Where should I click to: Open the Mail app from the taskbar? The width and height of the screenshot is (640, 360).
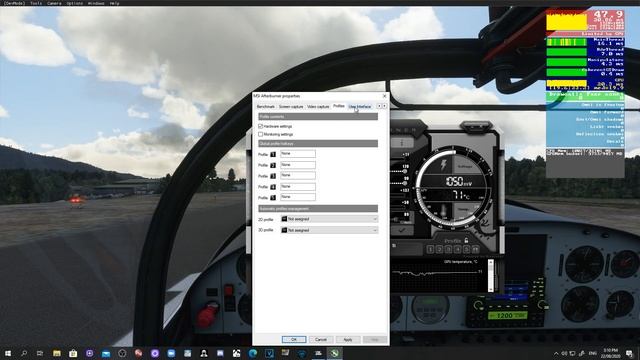[106, 353]
